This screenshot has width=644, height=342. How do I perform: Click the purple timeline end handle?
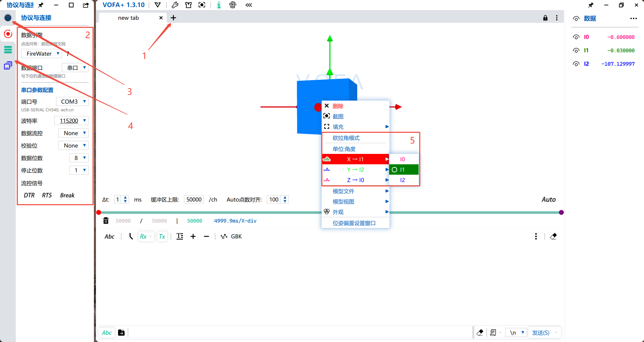pyautogui.click(x=561, y=212)
